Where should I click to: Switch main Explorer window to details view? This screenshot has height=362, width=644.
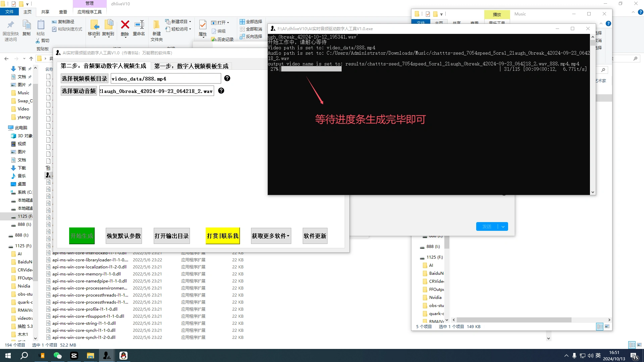click(632, 345)
